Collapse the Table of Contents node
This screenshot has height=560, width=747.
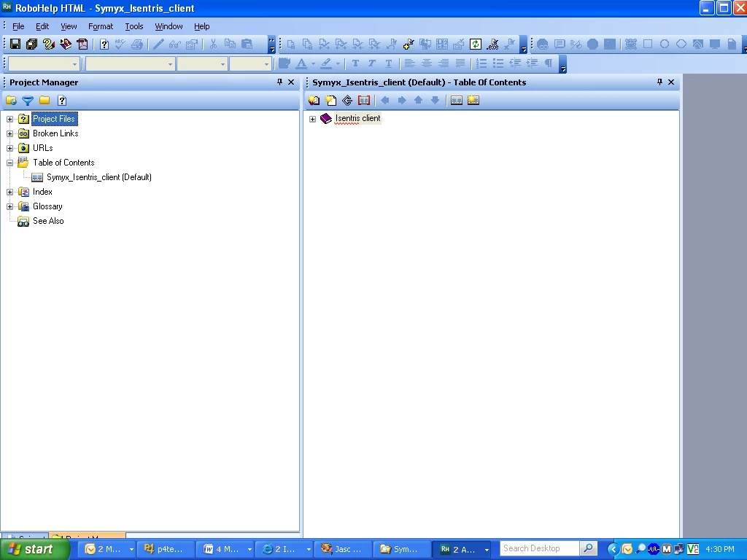click(9, 163)
